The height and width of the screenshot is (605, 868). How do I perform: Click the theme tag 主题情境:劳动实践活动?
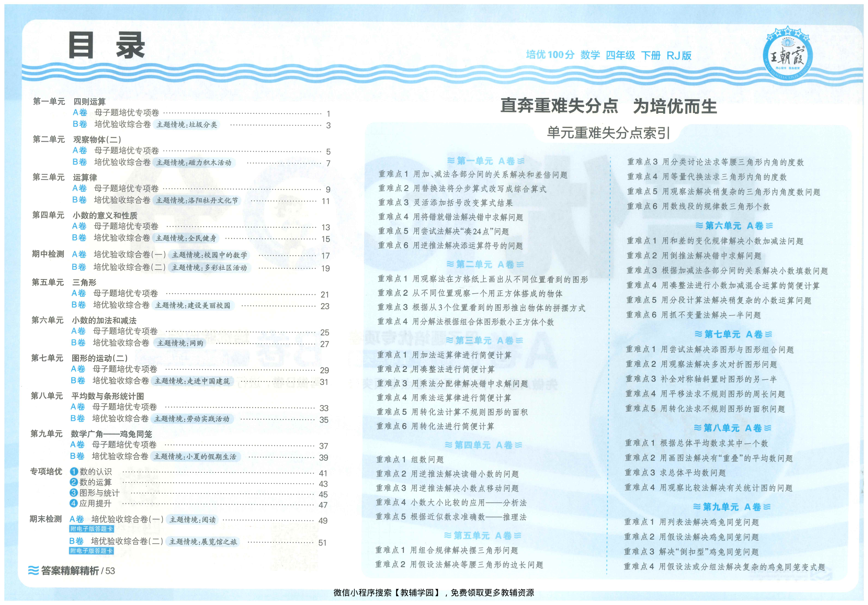[192, 419]
